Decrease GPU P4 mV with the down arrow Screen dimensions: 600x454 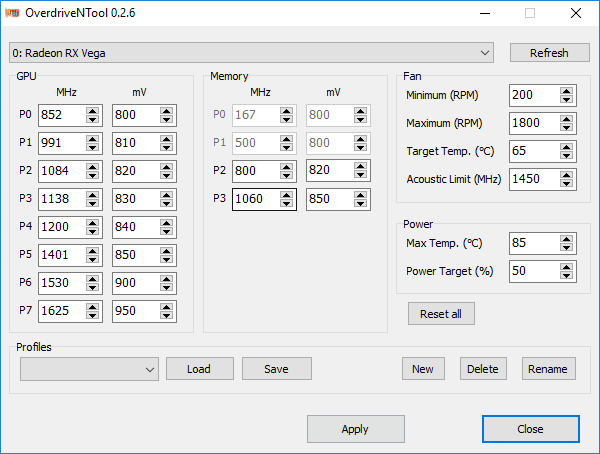click(x=166, y=231)
